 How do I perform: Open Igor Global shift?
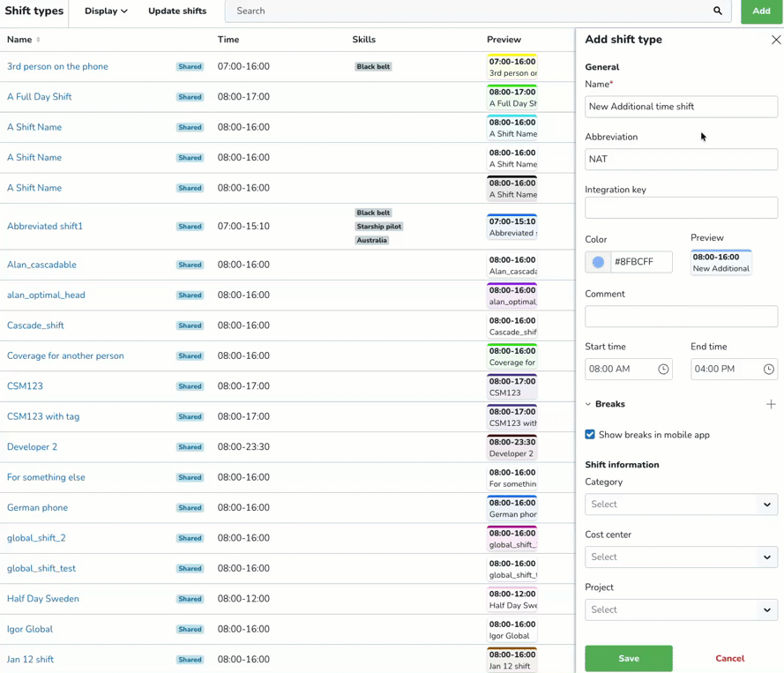[30, 629]
